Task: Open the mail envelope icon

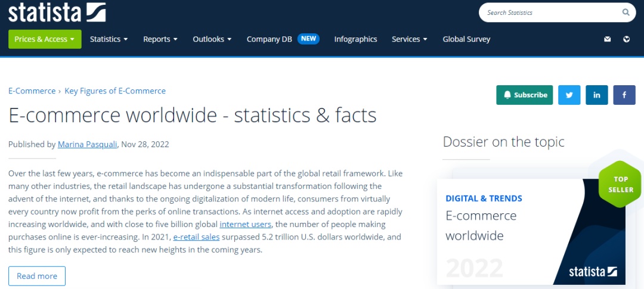Action: point(608,39)
